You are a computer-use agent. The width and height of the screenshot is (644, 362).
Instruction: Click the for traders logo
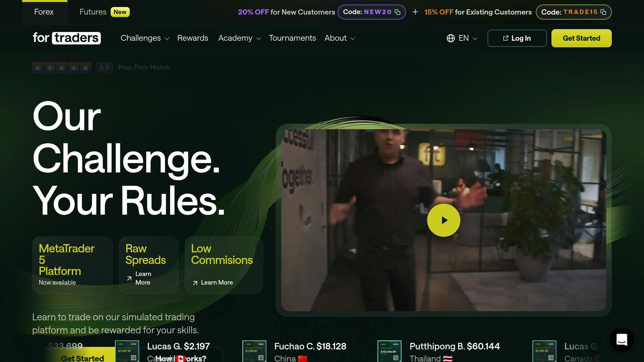click(x=67, y=38)
